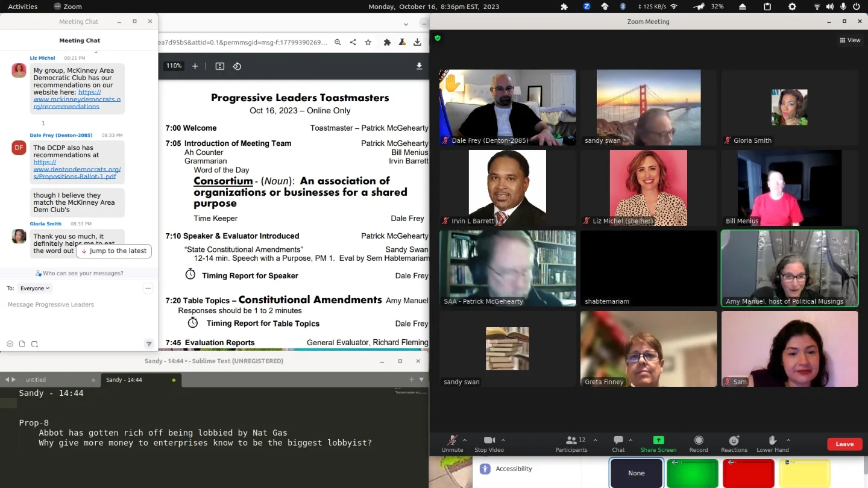Download PDF from viewer toolbar
The image size is (868, 488).
pyautogui.click(x=419, y=66)
